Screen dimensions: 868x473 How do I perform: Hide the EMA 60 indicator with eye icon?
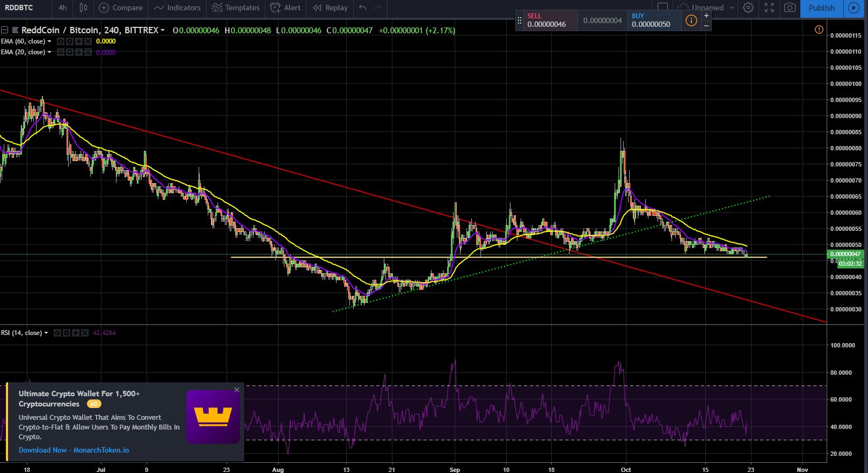[x=61, y=41]
